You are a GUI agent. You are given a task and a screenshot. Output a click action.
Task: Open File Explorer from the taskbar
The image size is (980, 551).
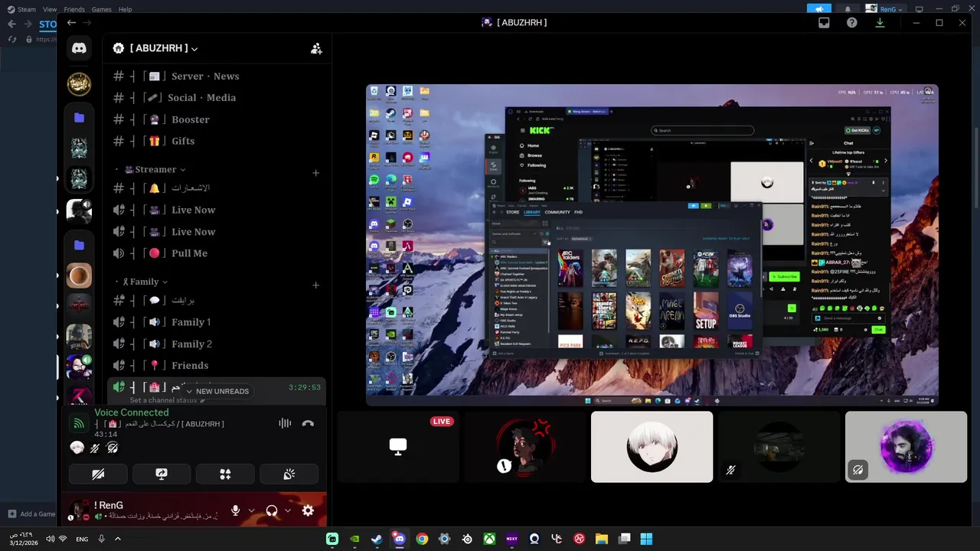(602, 539)
